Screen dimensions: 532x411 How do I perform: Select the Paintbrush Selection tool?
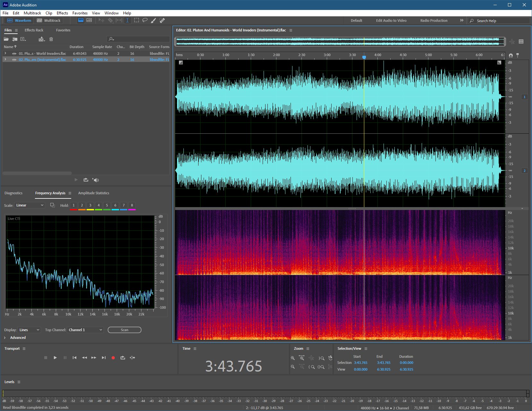coord(154,20)
